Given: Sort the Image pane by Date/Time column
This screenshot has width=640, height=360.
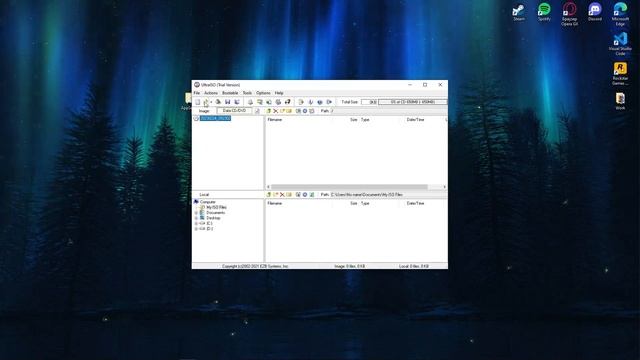Looking at the screenshot, I should click(x=415, y=120).
